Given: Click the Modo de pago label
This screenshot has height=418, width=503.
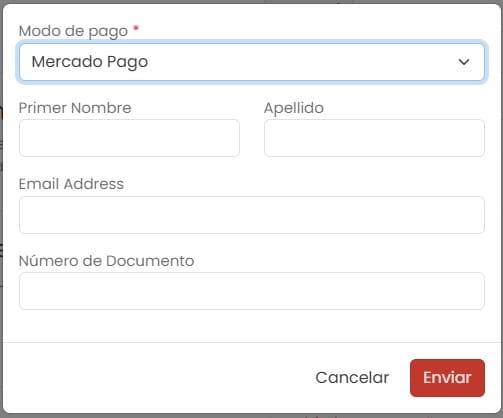Looking at the screenshot, I should click(73, 31).
